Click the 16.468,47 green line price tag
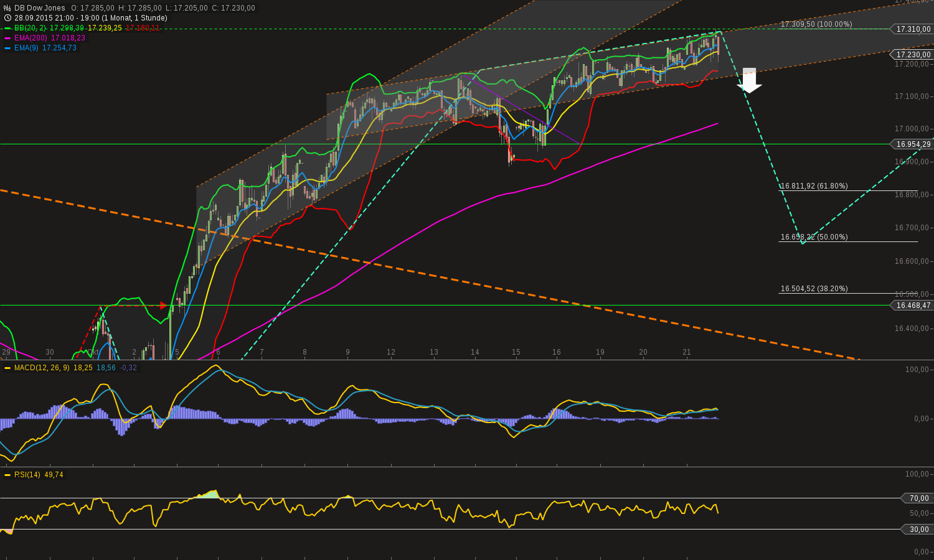Viewport: 934px width, 560px height. tap(912, 306)
